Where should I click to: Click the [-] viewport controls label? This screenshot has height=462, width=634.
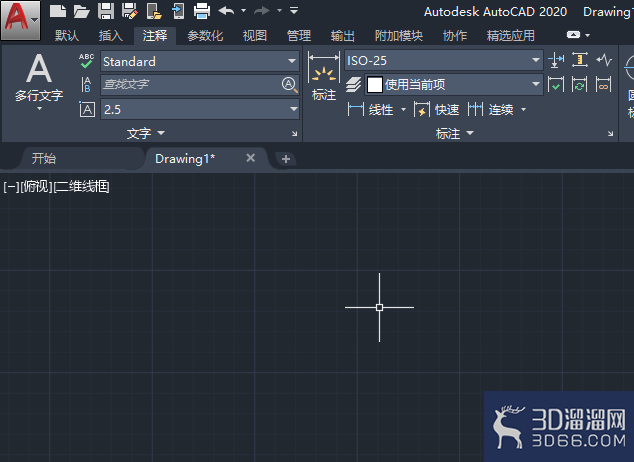pyautogui.click(x=11, y=187)
